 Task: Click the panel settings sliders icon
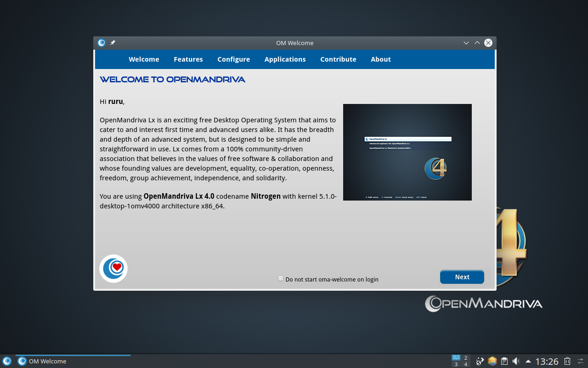(581, 361)
